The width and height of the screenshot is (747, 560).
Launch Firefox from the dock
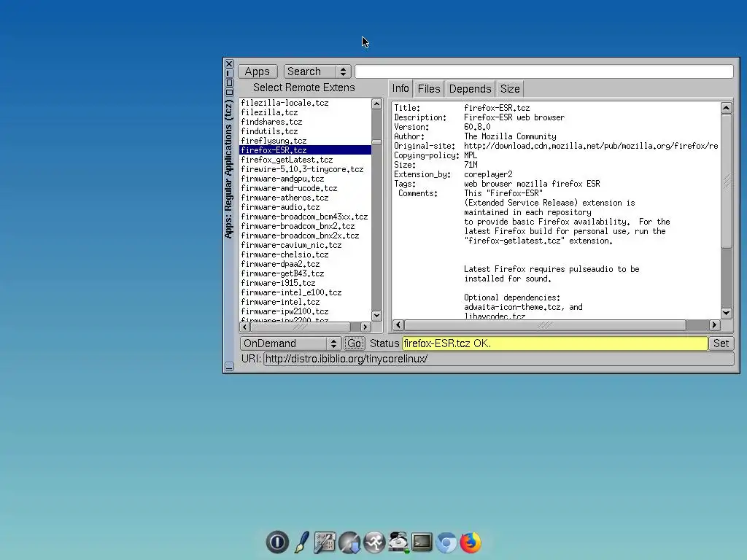471,542
